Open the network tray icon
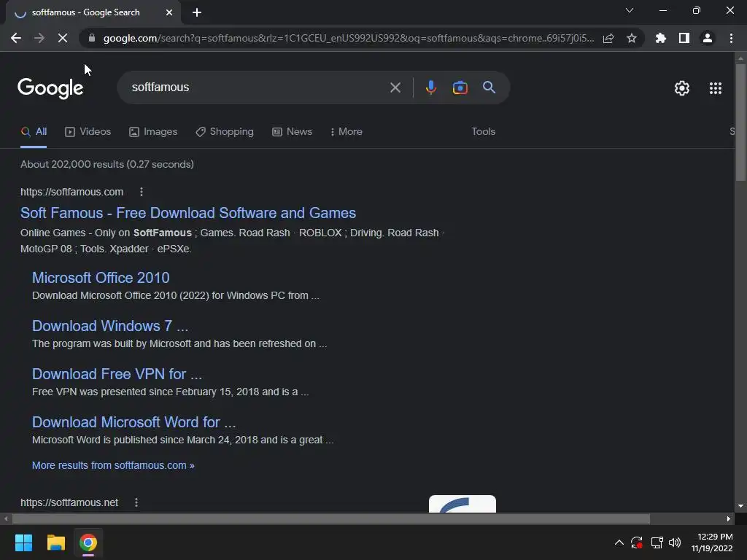Image resolution: width=747 pixels, height=560 pixels. click(657, 542)
